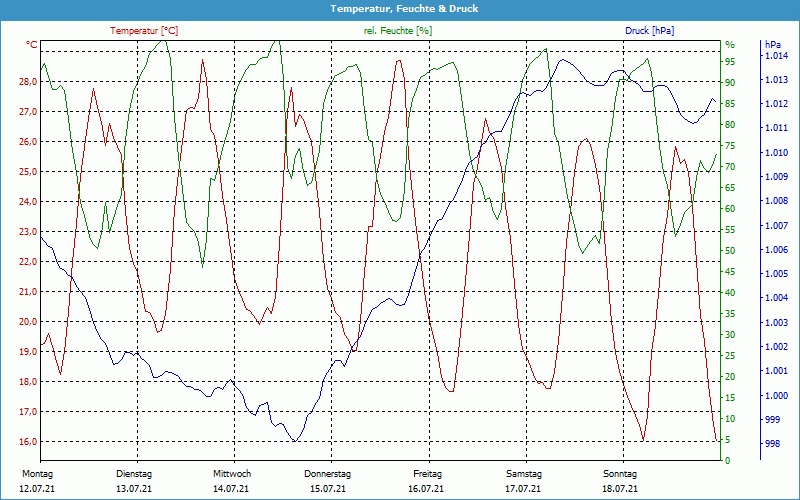Click the blue "1.010" pressure axis value
Screen dimensions: 800x500
[x=777, y=153]
